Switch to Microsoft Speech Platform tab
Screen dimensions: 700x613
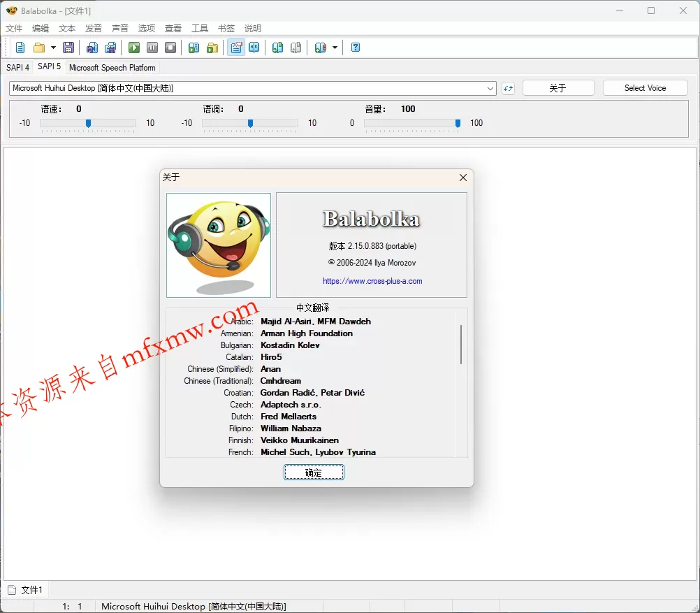click(112, 68)
